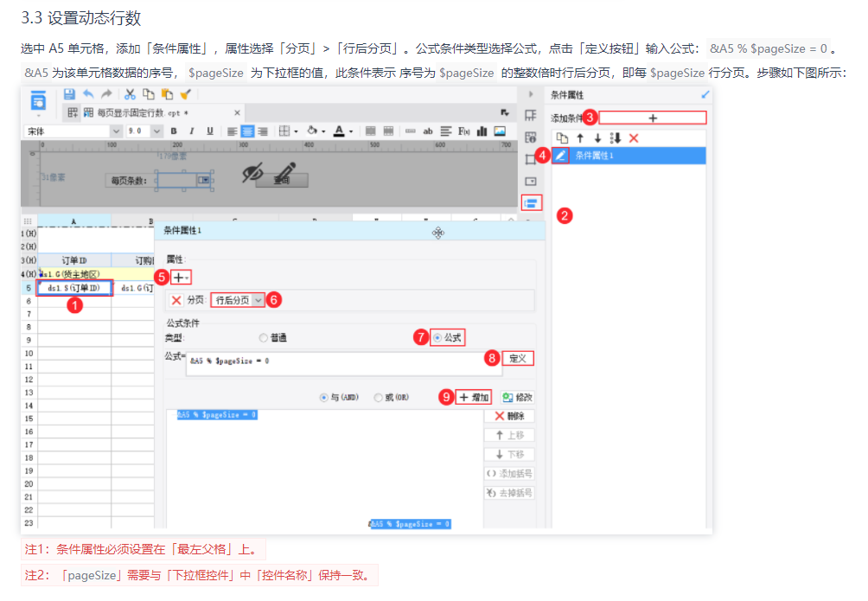
Task: Toggle Bold formatting
Action: (174, 131)
